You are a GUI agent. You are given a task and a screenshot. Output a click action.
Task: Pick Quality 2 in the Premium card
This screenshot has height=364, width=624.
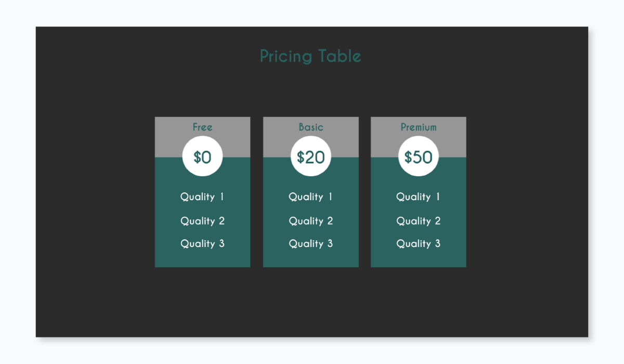[419, 221]
